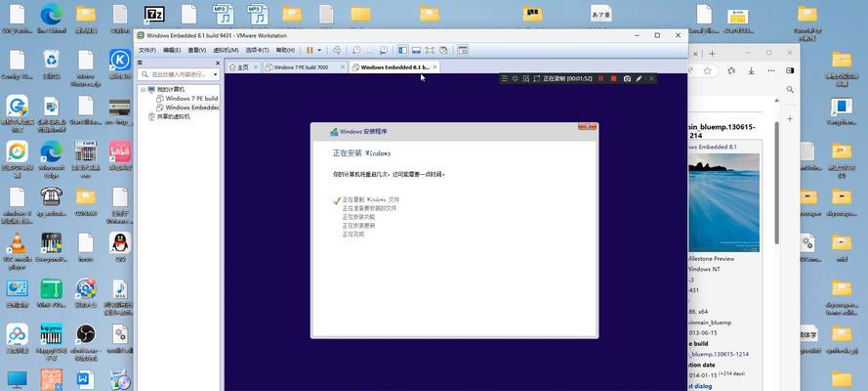Open the snapshot manager icon in VMware toolbar
868x391 pixels.
(x=383, y=51)
